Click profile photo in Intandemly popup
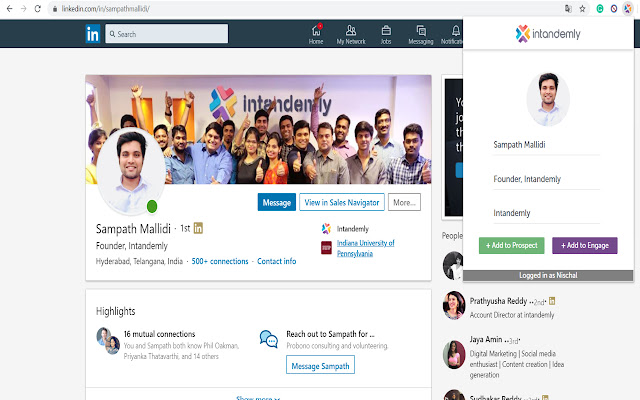Screen dimensions: 640x400 [548, 99]
